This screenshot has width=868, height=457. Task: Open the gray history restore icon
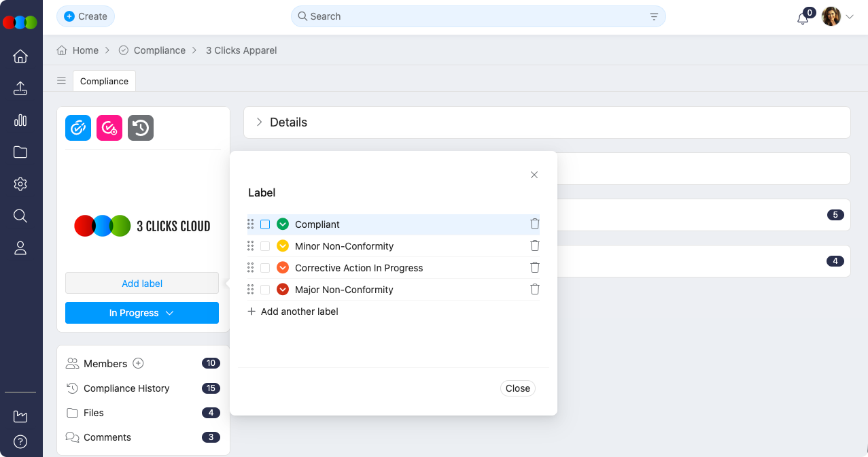pyautogui.click(x=140, y=127)
